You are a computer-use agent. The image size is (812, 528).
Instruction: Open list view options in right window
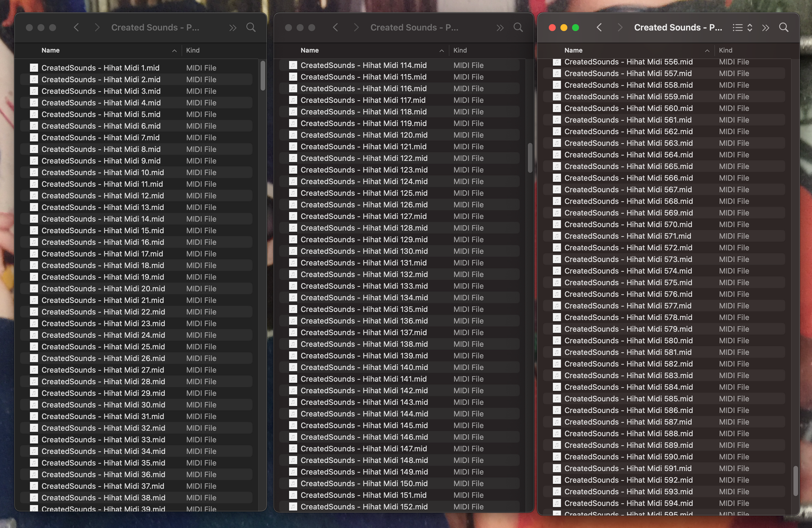(738, 27)
